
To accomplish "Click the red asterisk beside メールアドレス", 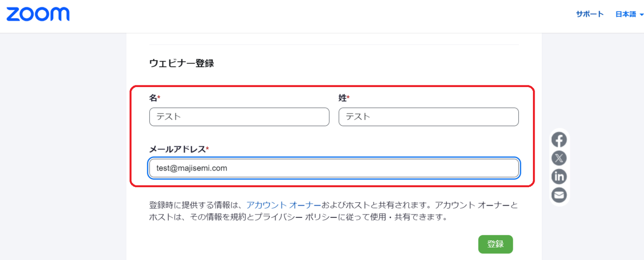I will pyautogui.click(x=207, y=148).
